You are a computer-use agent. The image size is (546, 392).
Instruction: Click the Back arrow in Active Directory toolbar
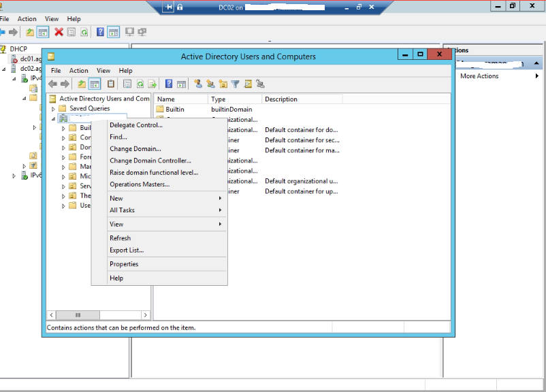(53, 84)
